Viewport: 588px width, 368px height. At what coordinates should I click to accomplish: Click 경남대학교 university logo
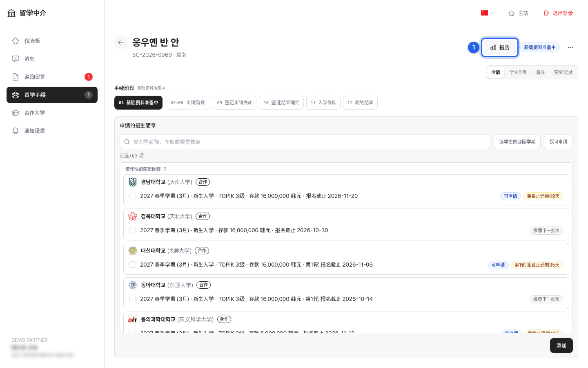click(133, 182)
